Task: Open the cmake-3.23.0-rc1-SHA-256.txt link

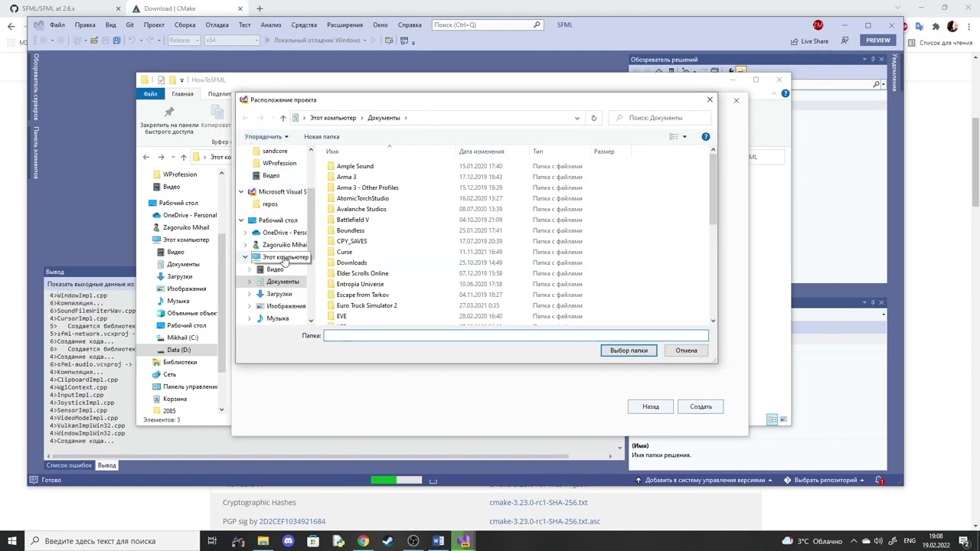Action: tap(538, 503)
